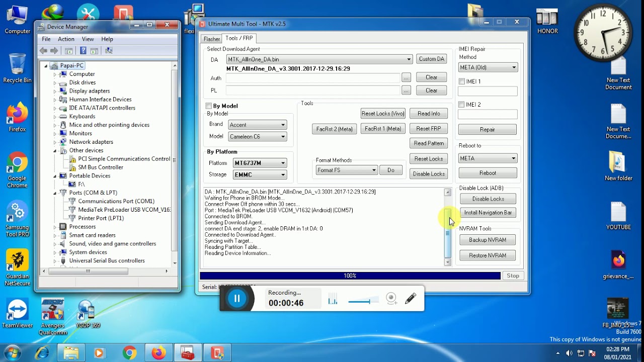Open the Help menu in Device Manager
Screen dimensions: 644x362
pyautogui.click(x=107, y=39)
